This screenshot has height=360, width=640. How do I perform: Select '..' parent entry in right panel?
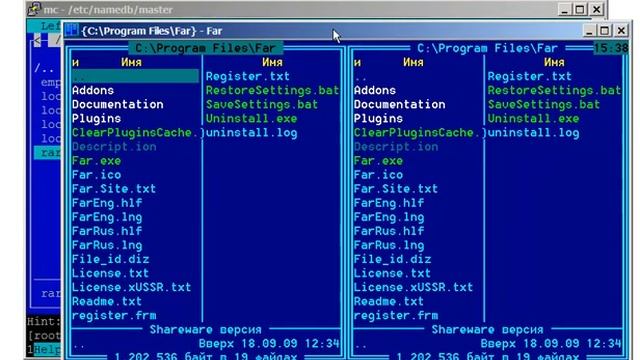[x=360, y=78]
